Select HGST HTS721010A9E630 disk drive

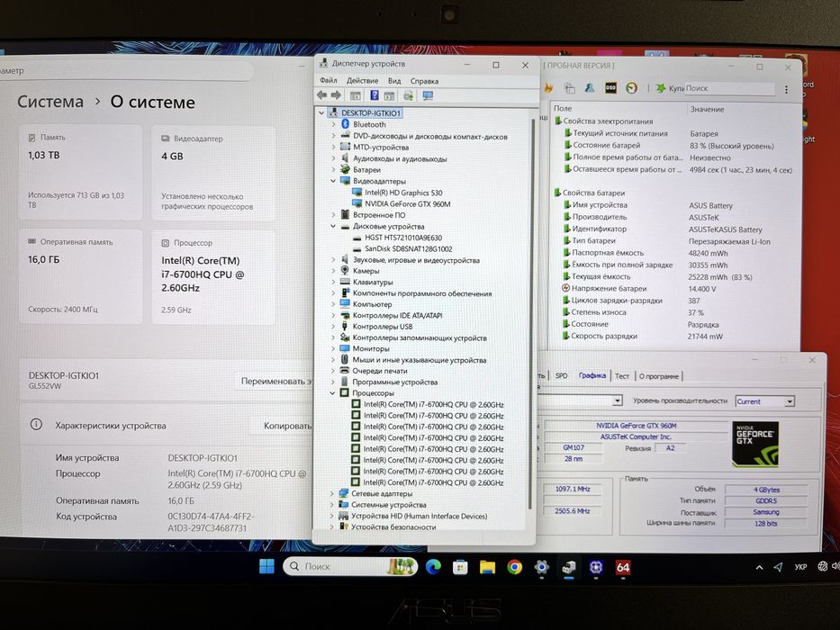pos(402,238)
